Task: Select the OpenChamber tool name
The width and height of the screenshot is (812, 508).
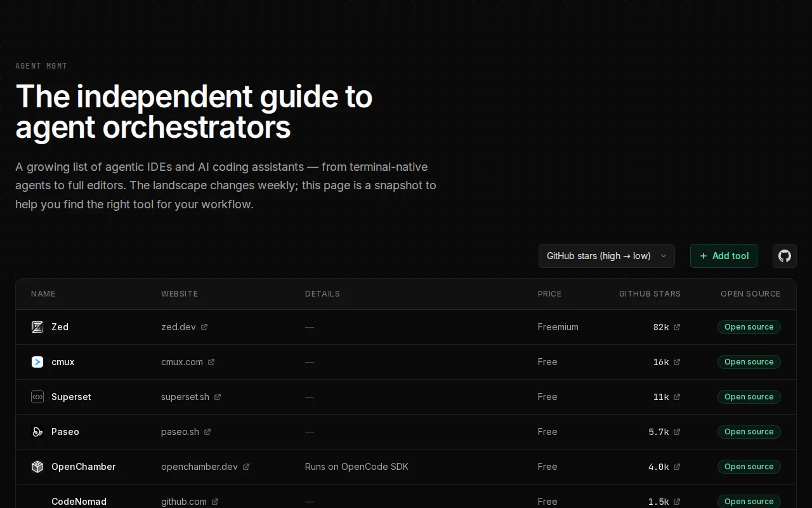Action: [84, 467]
